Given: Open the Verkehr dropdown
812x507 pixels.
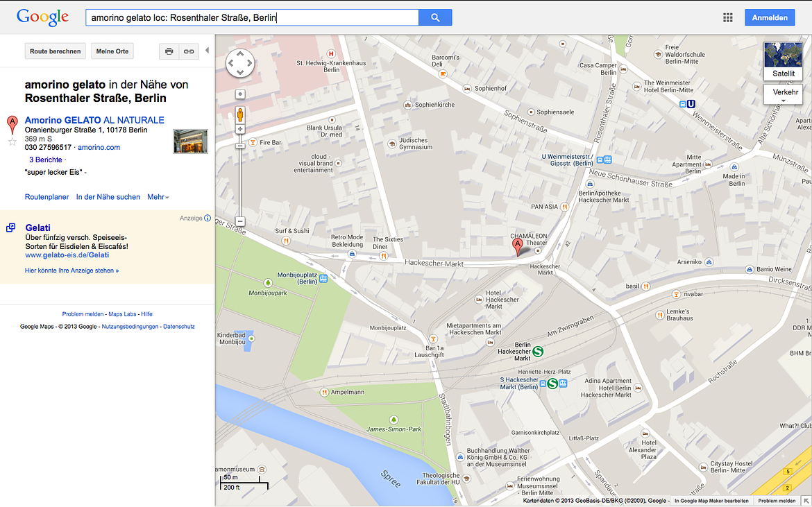Looking at the screenshot, I should pyautogui.click(x=783, y=95).
